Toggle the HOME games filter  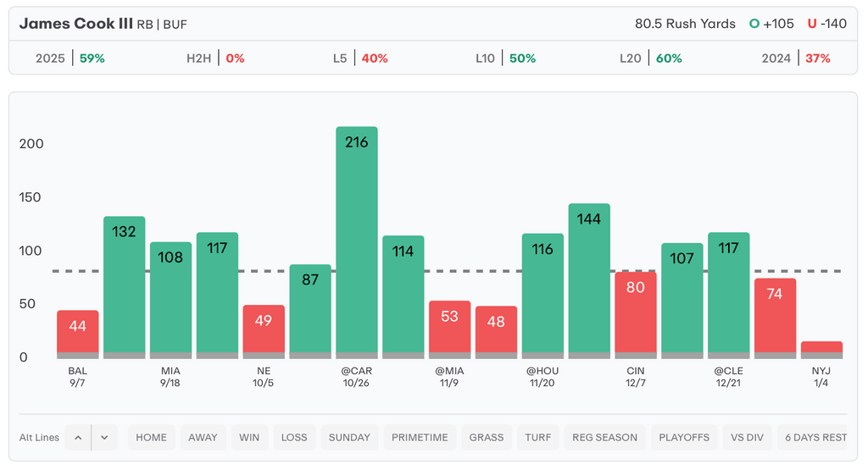152,438
